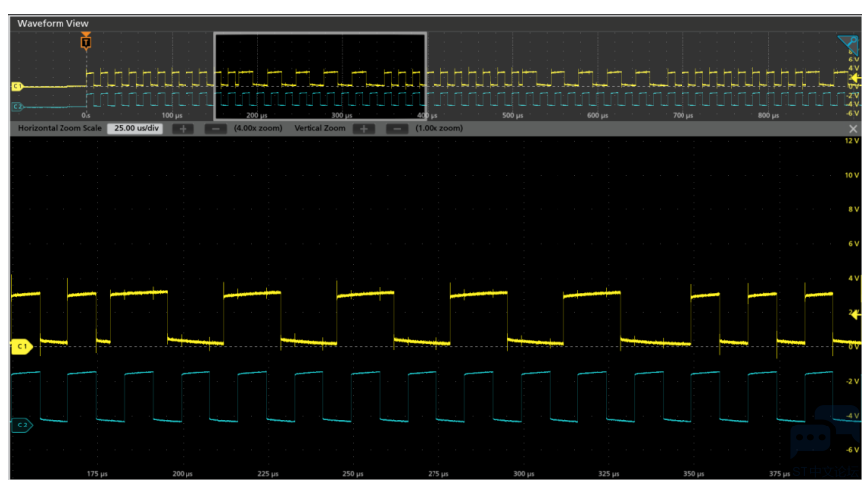This screenshot has width=868, height=487.
Task: Decrease horizontal zoom with minus button
Action: click(216, 128)
